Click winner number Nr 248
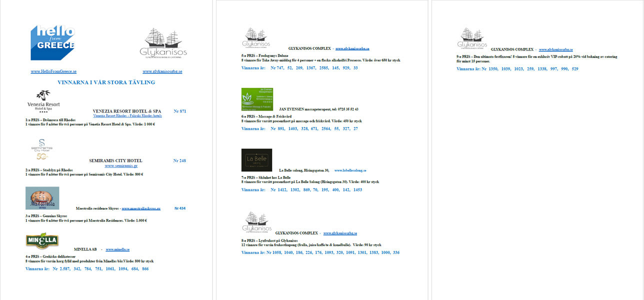Viewport: 644px width, 300px height. (179, 160)
